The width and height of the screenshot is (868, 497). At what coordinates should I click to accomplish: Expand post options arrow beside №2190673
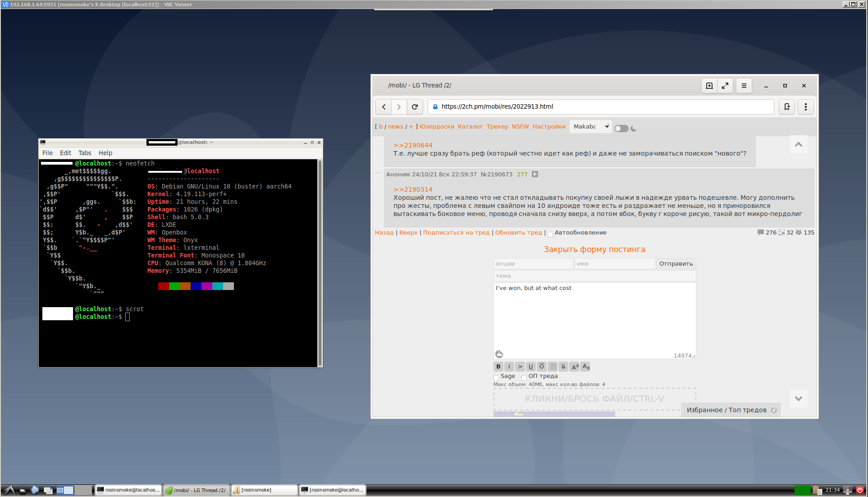tap(535, 175)
